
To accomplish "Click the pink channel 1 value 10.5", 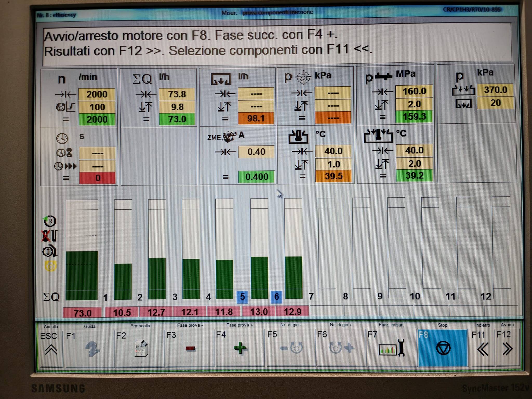I will pyautogui.click(x=122, y=312).
